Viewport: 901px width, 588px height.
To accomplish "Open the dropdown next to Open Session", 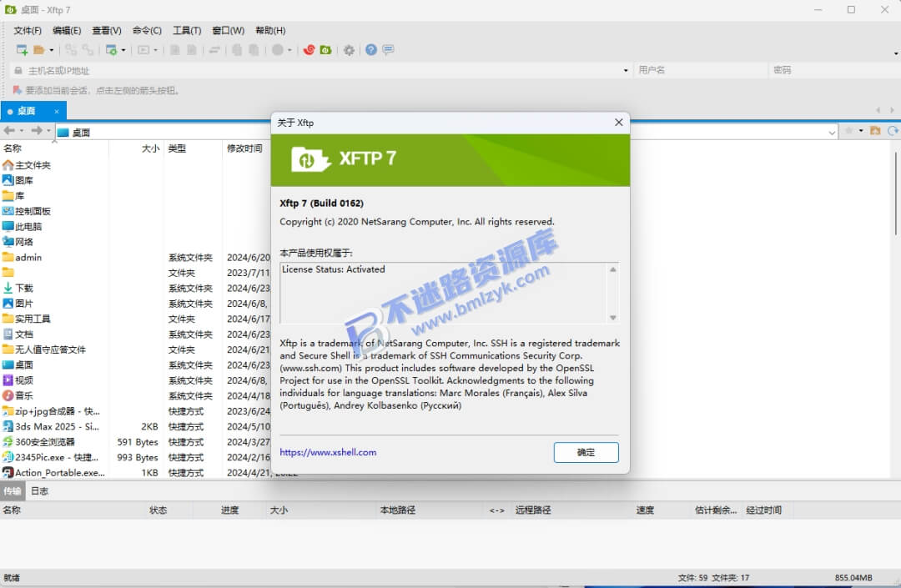I will tap(52, 51).
